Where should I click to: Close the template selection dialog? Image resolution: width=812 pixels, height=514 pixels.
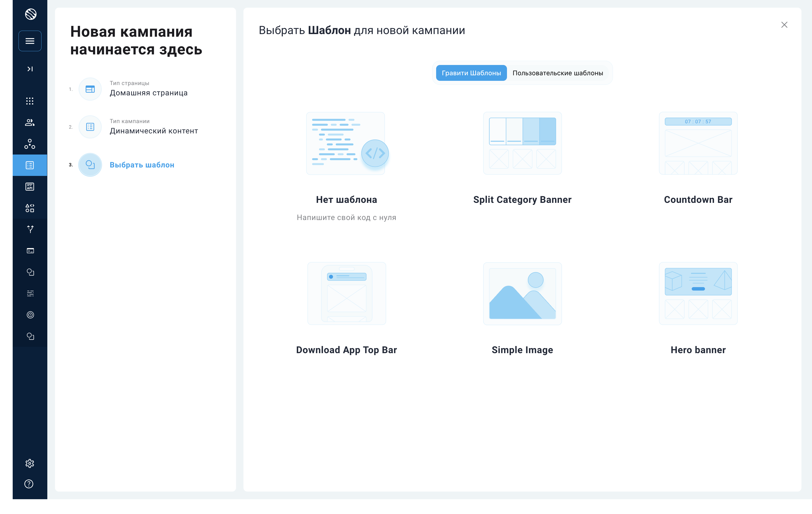click(784, 25)
